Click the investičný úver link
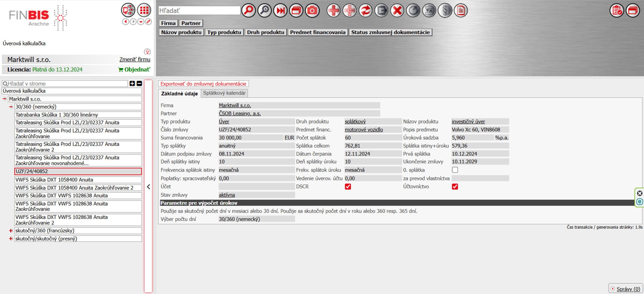 coord(468,121)
